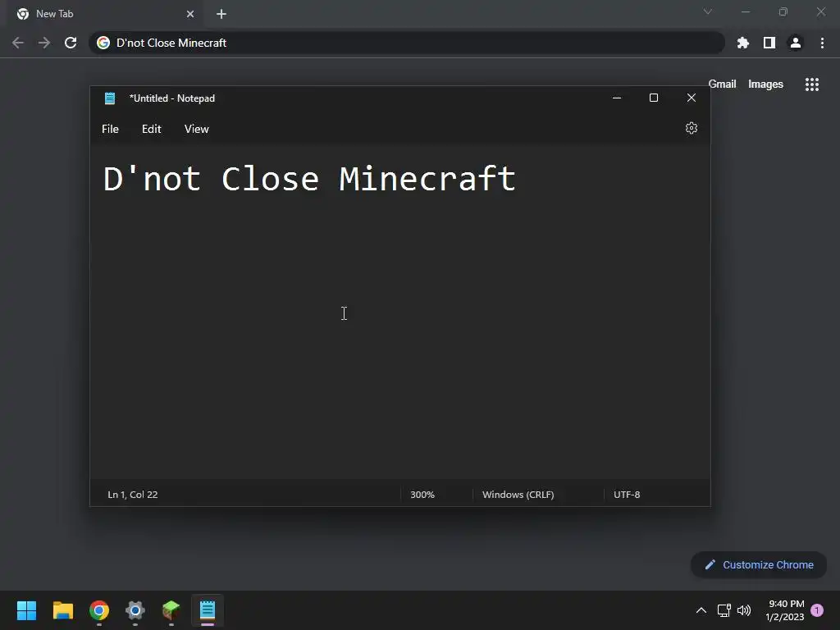Click the Chrome address bar
This screenshot has height=630, width=840.
[407, 43]
